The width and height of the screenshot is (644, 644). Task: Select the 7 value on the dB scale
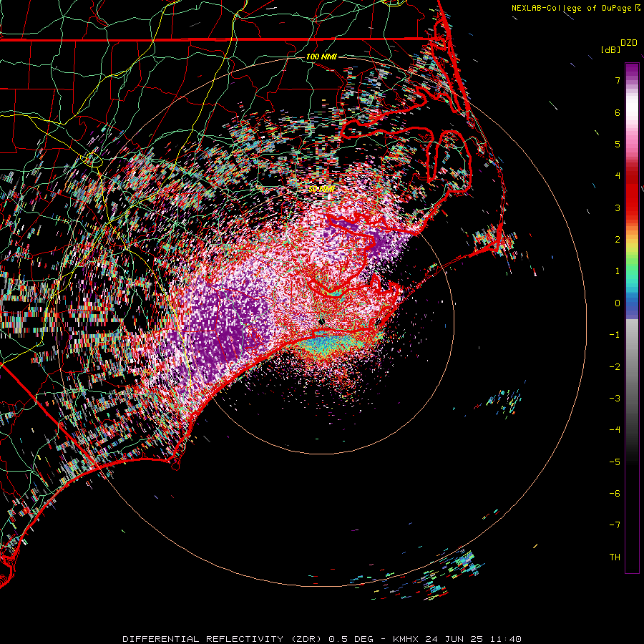[618, 80]
